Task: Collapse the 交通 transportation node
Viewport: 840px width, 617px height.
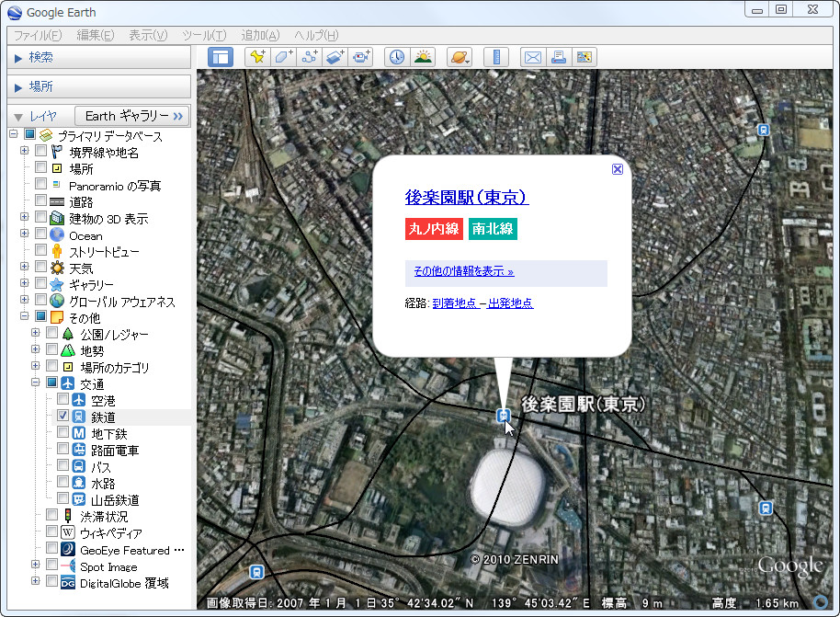Action: (x=35, y=383)
